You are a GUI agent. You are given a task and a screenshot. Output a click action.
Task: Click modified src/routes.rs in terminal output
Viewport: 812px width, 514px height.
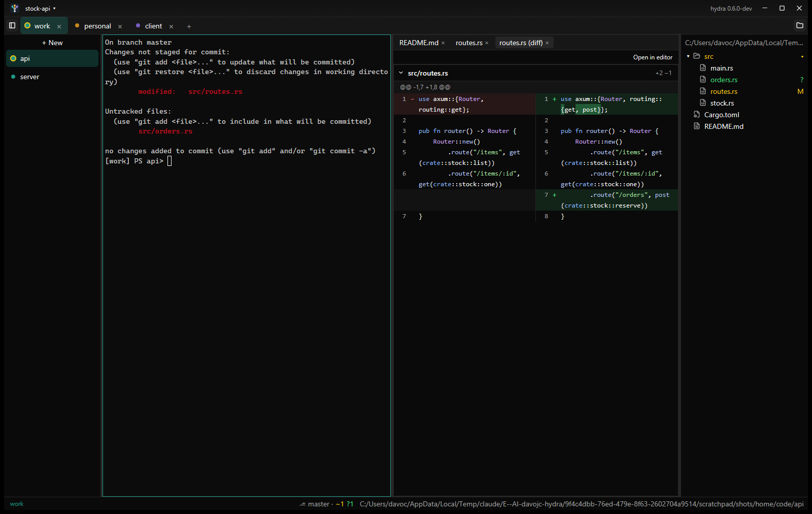coord(190,92)
